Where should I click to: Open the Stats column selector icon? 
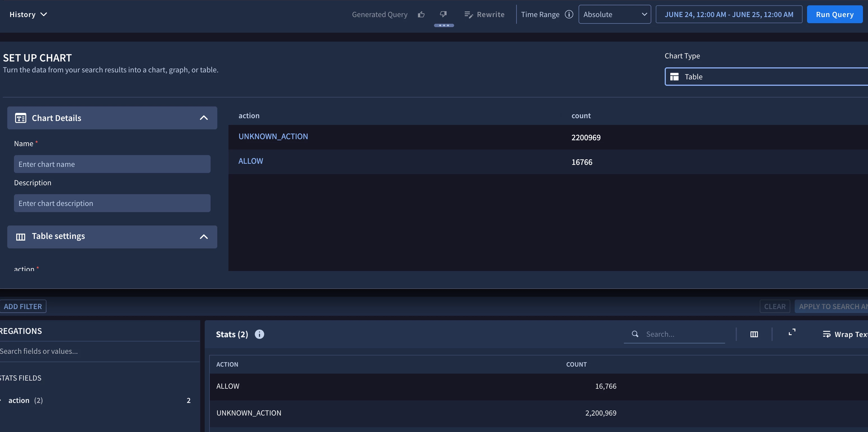(x=754, y=334)
